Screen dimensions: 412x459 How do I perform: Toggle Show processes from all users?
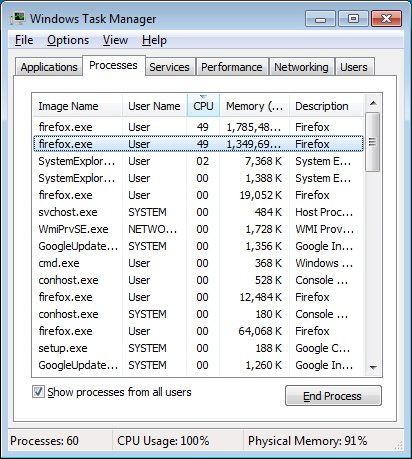(x=38, y=392)
